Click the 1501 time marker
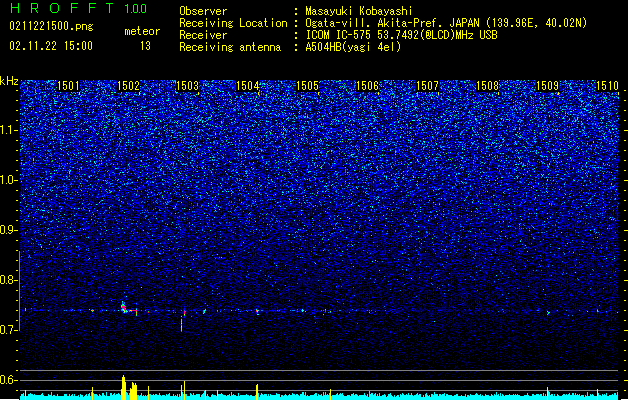This screenshot has width=629, height=400. pyautogui.click(x=68, y=86)
